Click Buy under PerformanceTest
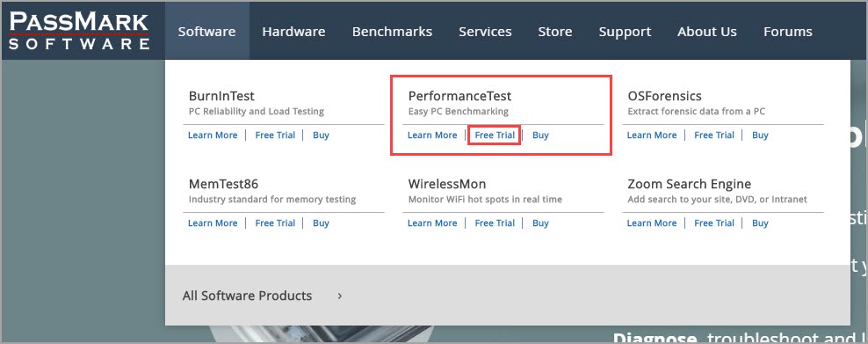The width and height of the screenshot is (868, 344). click(541, 135)
